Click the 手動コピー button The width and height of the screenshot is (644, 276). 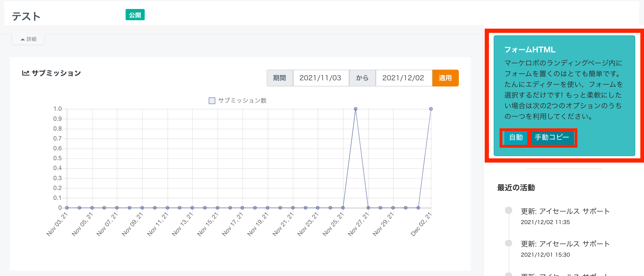tap(552, 138)
